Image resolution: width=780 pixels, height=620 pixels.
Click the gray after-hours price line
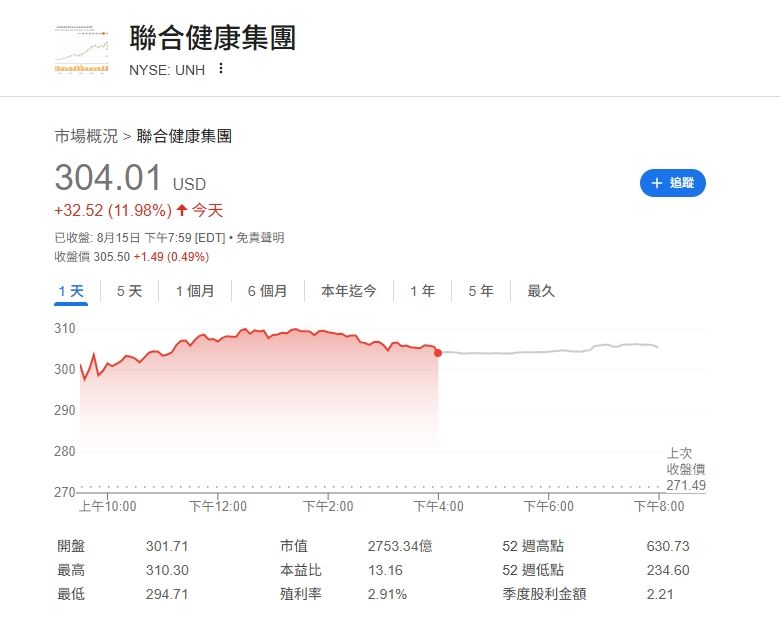547,351
